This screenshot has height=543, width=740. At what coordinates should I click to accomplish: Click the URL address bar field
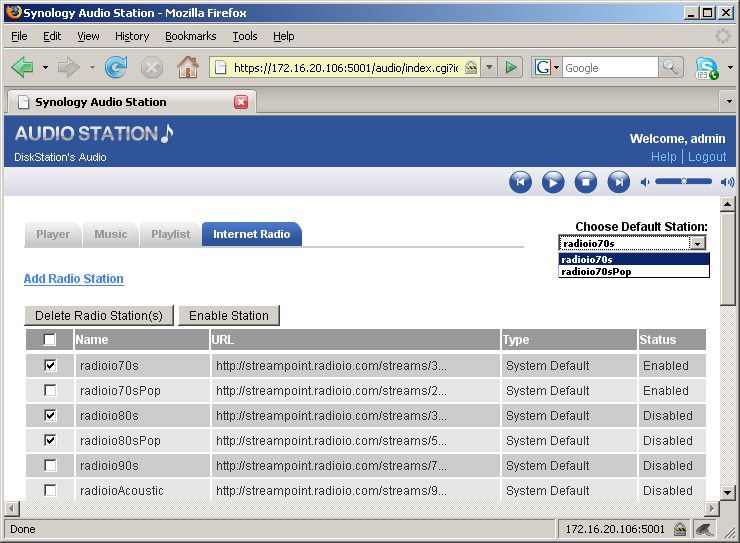click(x=346, y=68)
